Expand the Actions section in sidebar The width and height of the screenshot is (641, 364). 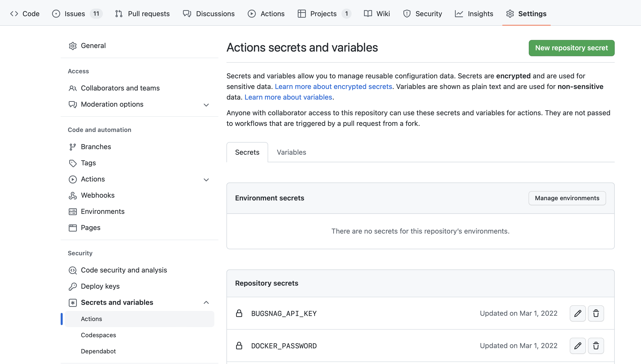[206, 179]
